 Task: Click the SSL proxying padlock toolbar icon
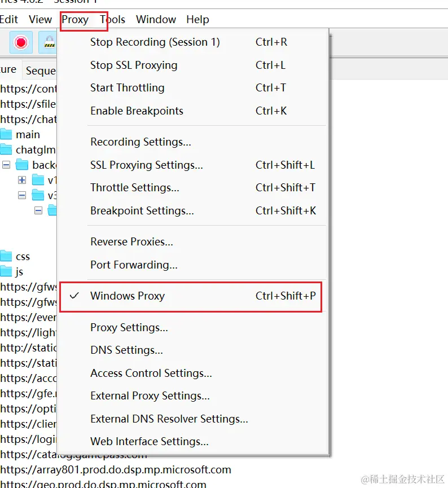pyautogui.click(x=48, y=42)
